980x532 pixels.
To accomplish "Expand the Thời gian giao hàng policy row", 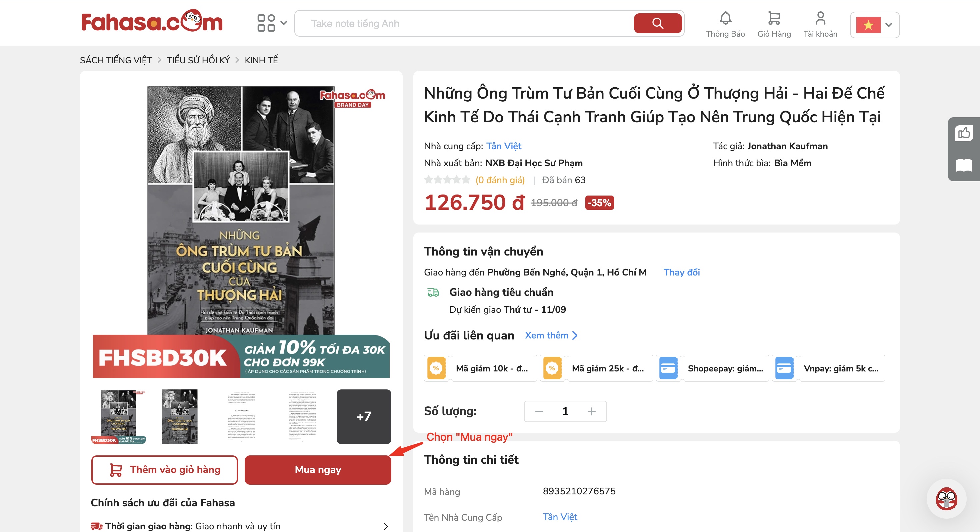I will pos(385,526).
